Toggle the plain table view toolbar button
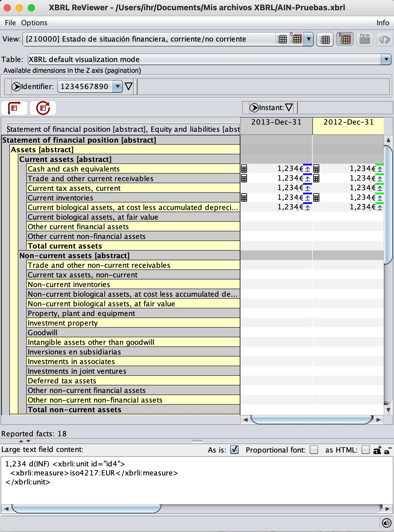The image size is (394, 532). 325,39
